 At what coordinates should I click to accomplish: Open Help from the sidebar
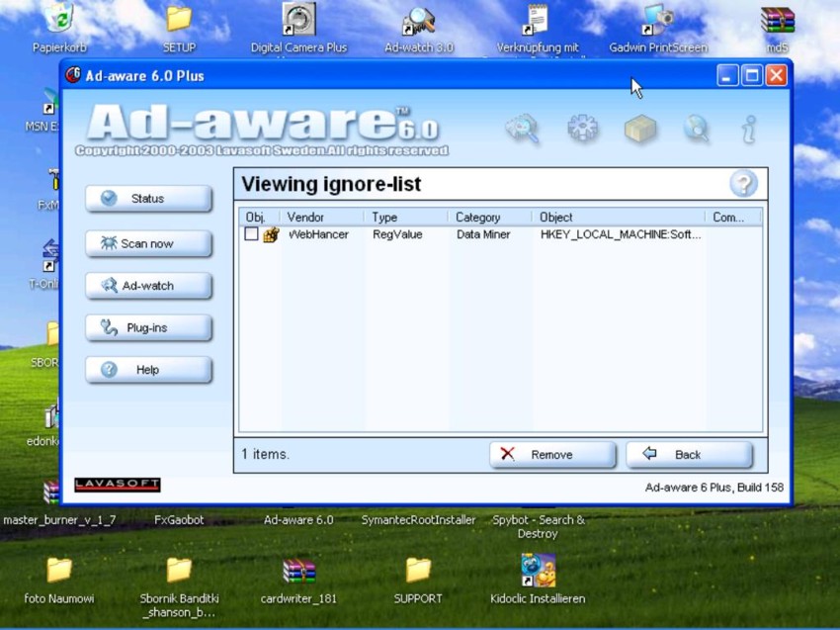[148, 370]
